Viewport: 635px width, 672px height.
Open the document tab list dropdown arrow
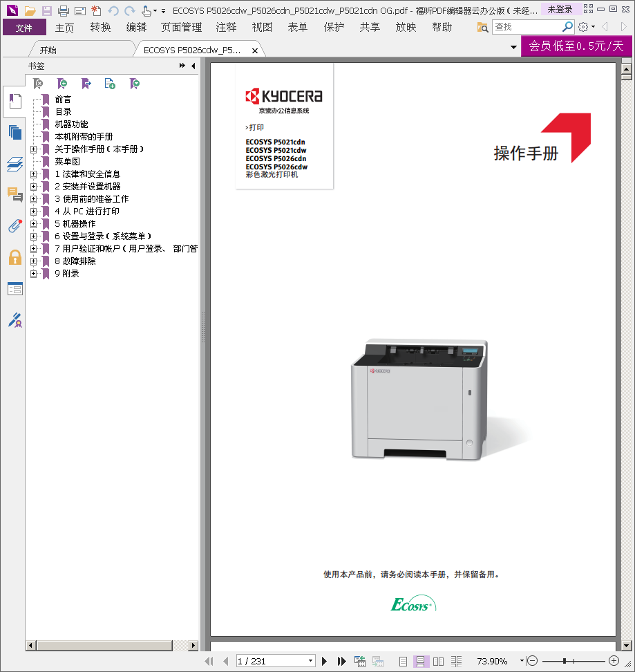(513, 47)
